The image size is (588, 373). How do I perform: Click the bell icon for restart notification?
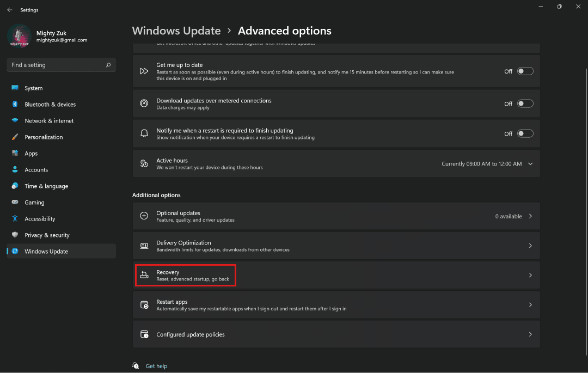tap(144, 133)
